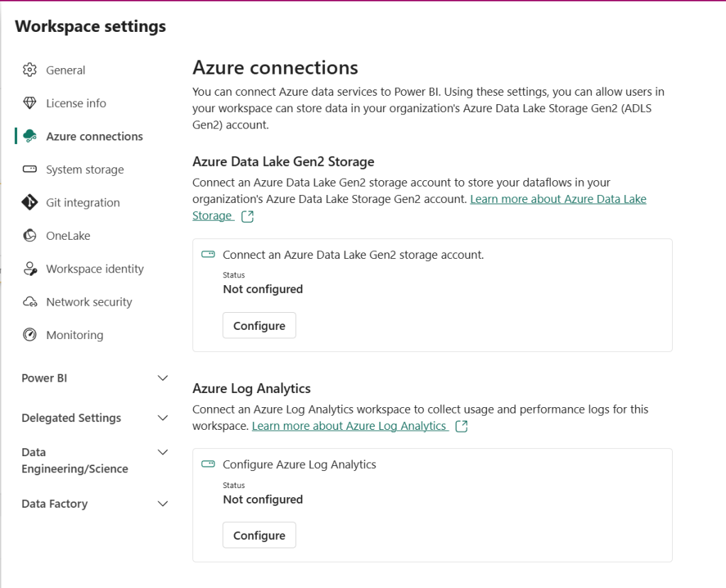Click the OneLake icon in sidebar
This screenshot has width=726, height=588.
(30, 235)
